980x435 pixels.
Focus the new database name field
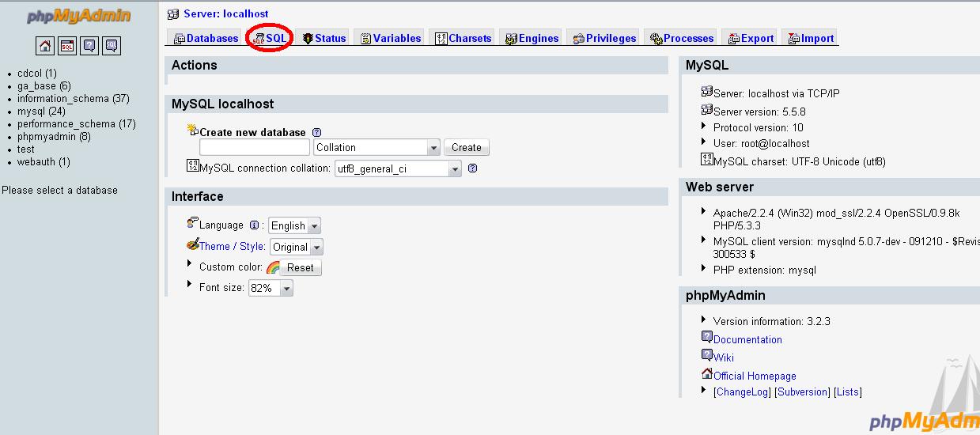click(255, 147)
